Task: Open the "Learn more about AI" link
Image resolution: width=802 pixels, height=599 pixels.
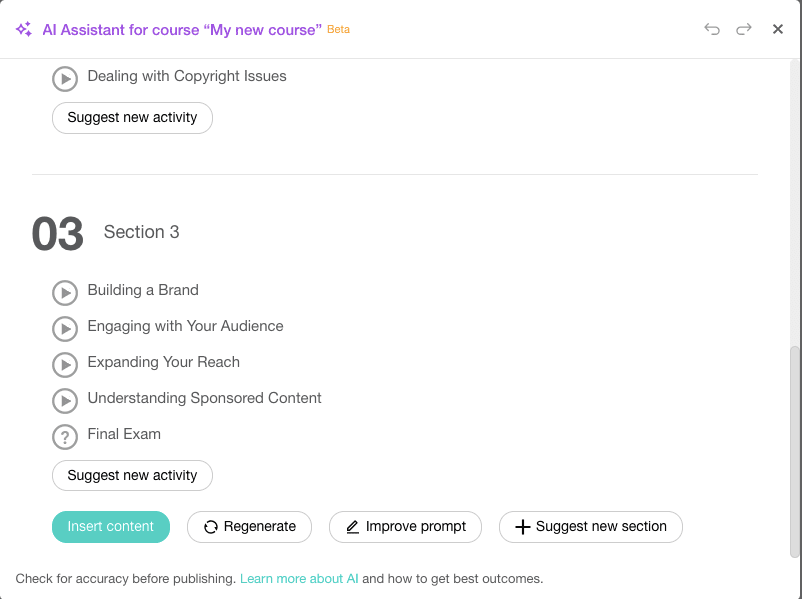Action: coord(298,578)
